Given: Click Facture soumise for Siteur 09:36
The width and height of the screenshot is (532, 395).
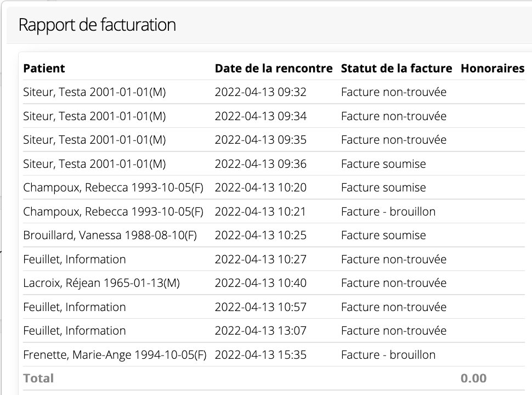Looking at the screenshot, I should point(383,164).
